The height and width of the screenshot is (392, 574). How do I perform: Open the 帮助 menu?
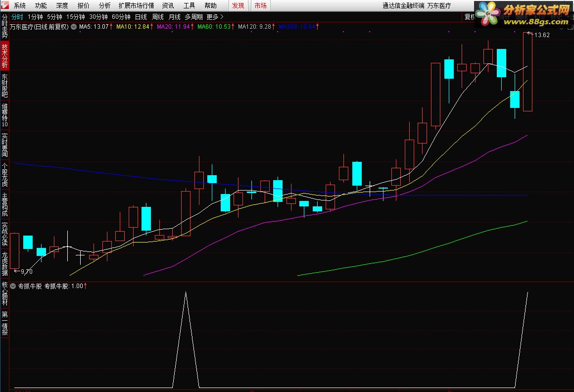click(x=210, y=5)
